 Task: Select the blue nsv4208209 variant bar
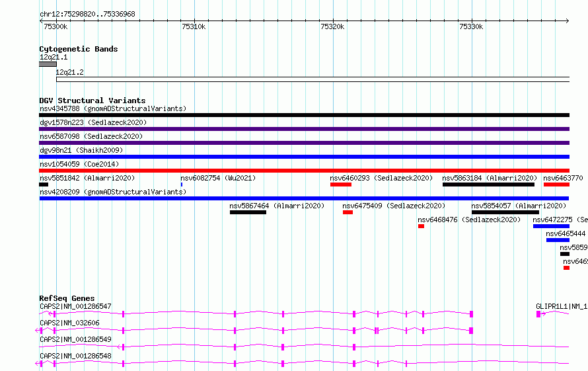[304, 198]
